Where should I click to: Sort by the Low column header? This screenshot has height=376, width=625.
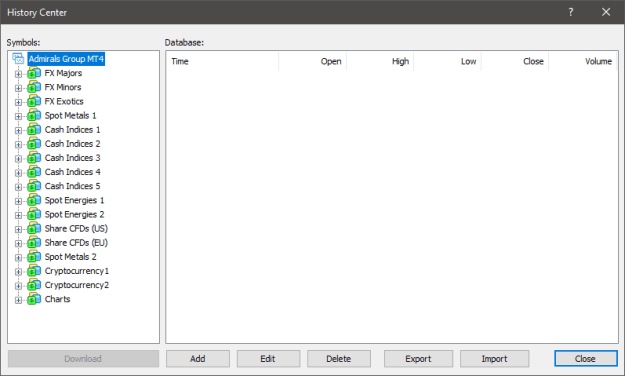click(448, 61)
